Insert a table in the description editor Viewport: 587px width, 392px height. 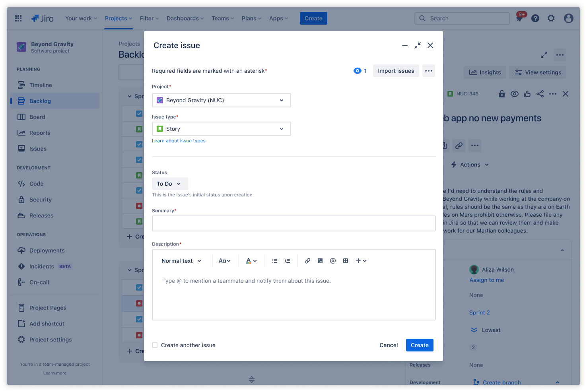346,260
